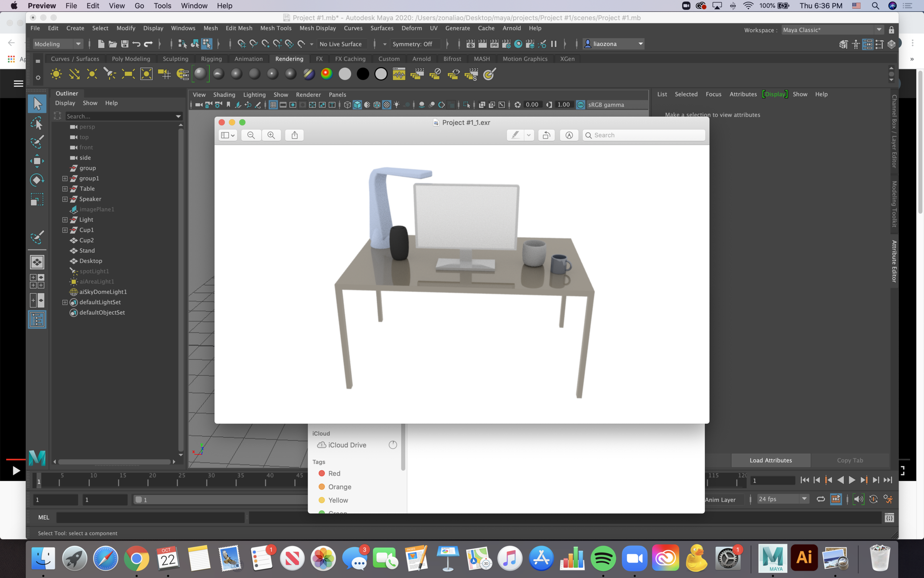Open the Workspace Maya Classic dropdown
The width and height of the screenshot is (924, 578).
tap(832, 30)
